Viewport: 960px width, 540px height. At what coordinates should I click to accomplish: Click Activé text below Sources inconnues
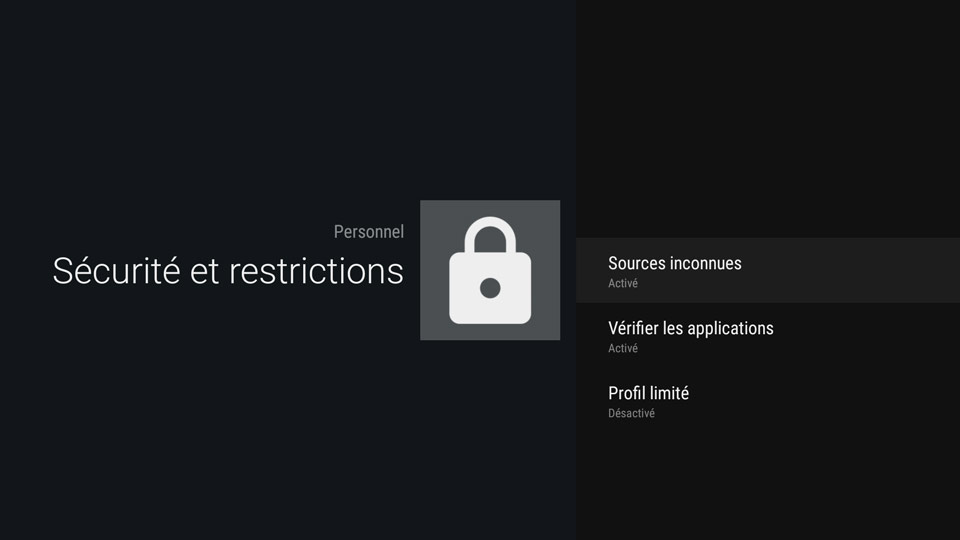pos(623,283)
